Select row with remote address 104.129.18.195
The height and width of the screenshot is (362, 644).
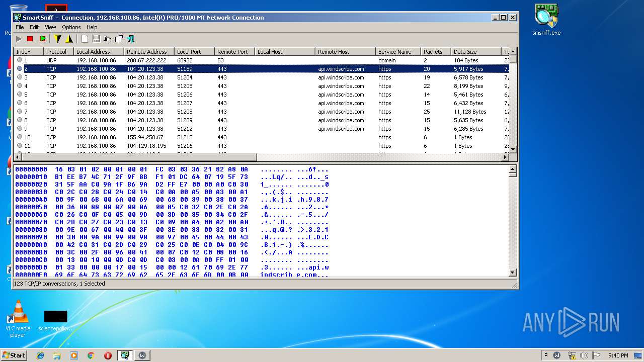click(x=261, y=146)
